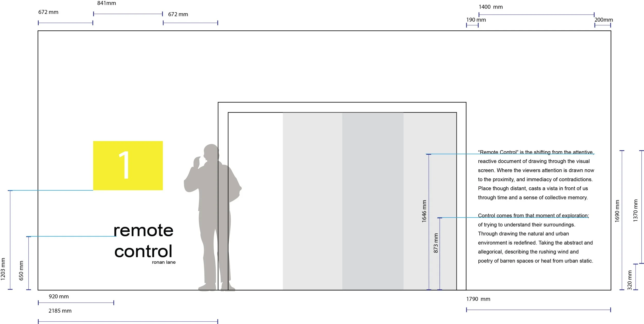Image resolution: width=644 pixels, height=324 pixels.
Task: Click the 1370 mm vertical dimension label
Action: coord(635,211)
